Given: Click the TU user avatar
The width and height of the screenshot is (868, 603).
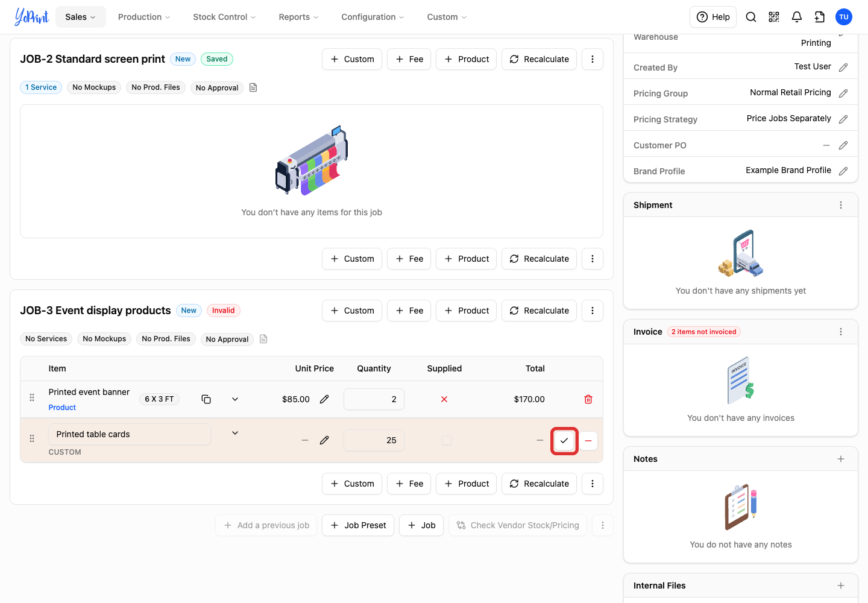Looking at the screenshot, I should (x=844, y=17).
